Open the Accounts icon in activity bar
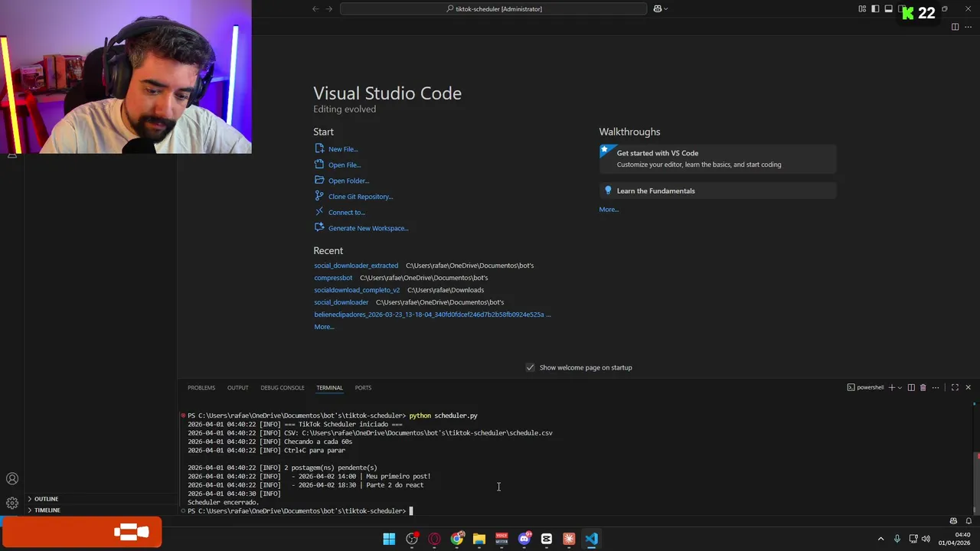Screen dimensions: 980x551 pyautogui.click(x=12, y=479)
